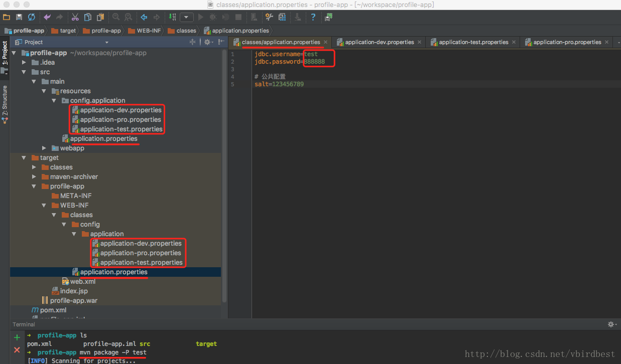Screen dimensions: 621x364
Task: Click the Run play icon
Action: click(201, 17)
